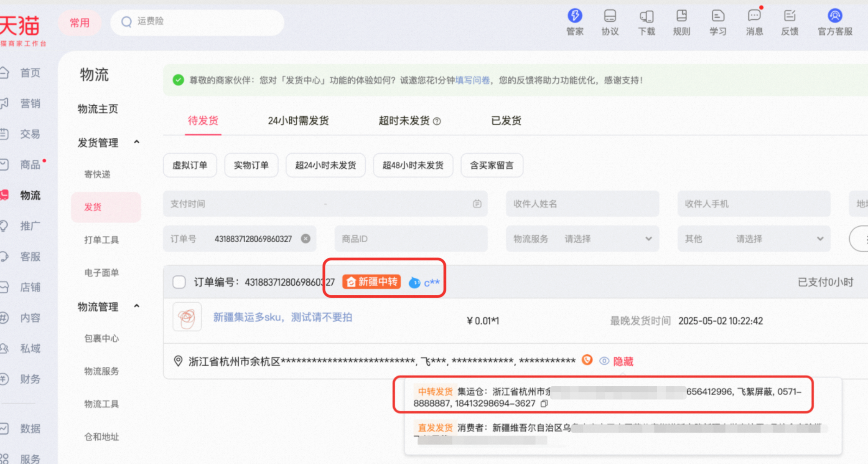The image size is (868, 464).
Task: Open the 物流服务 entry under 物流管理
Action: click(102, 371)
